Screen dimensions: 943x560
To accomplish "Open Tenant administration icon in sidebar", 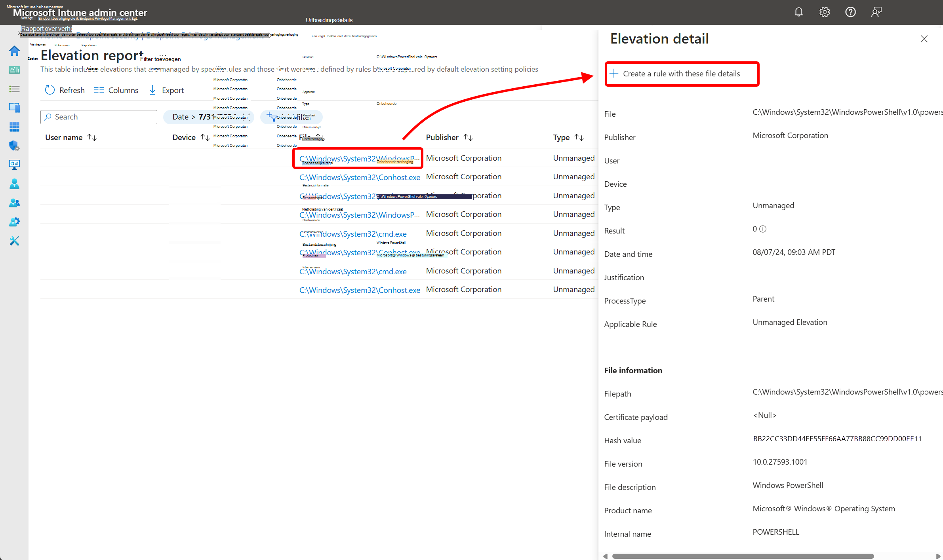I will [14, 222].
